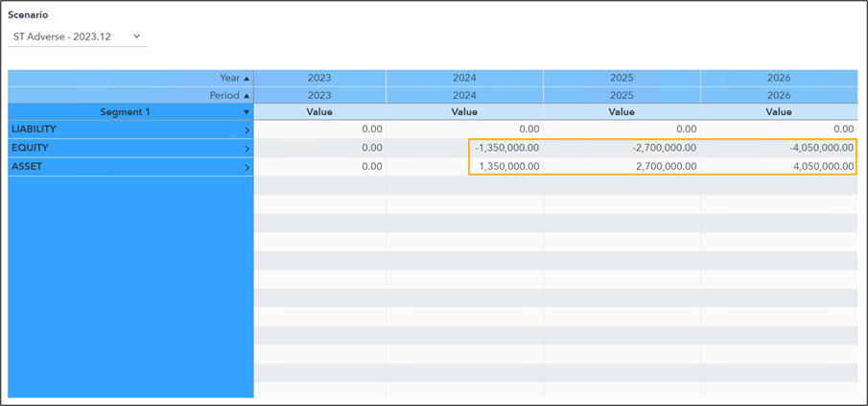The image size is (868, 406).
Task: Expand the ASSET row chevron
Action: 246,167
